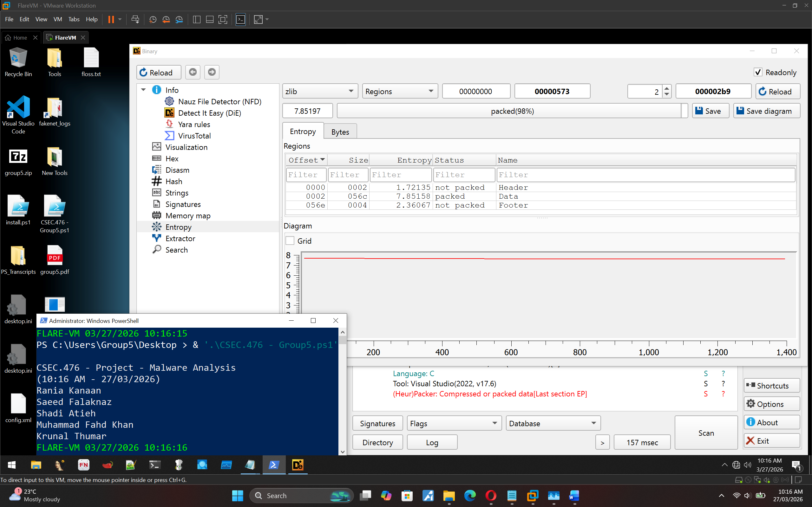Launch FakeNet from the VM taskbar

pyautogui.click(x=83, y=465)
